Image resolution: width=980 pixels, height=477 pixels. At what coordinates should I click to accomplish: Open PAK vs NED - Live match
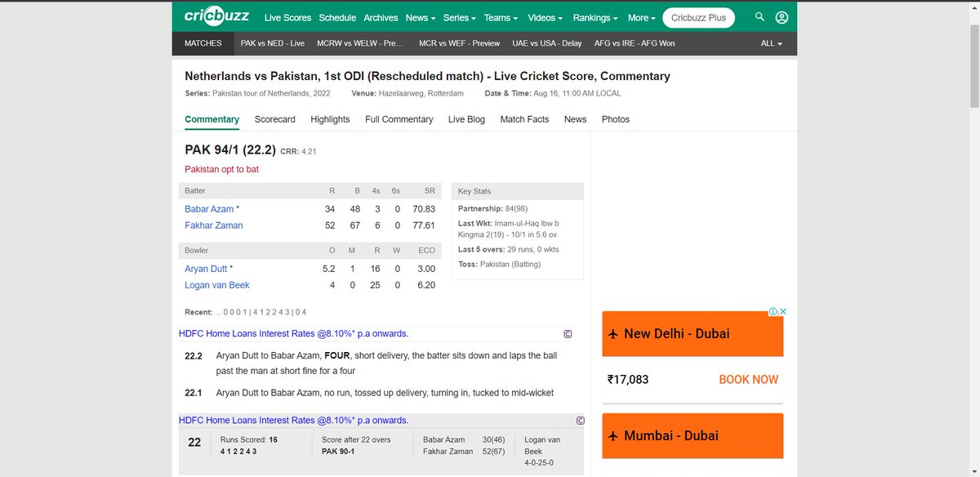[x=273, y=43]
